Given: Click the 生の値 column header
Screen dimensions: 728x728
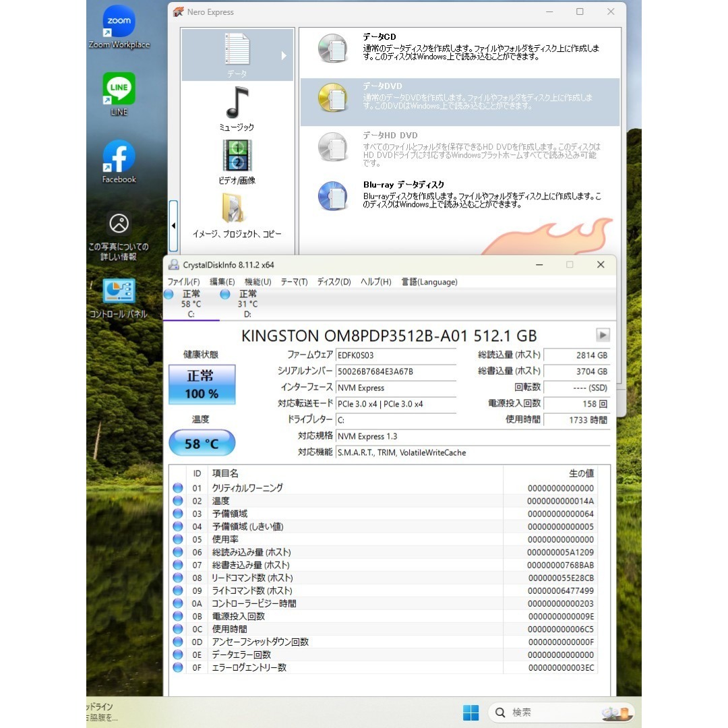Looking at the screenshot, I should pos(550,473).
